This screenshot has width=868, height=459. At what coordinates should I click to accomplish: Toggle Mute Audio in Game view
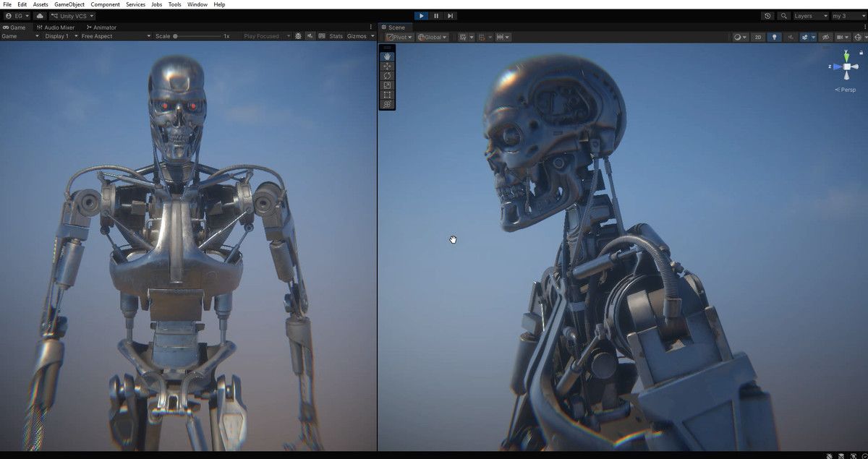coord(310,36)
